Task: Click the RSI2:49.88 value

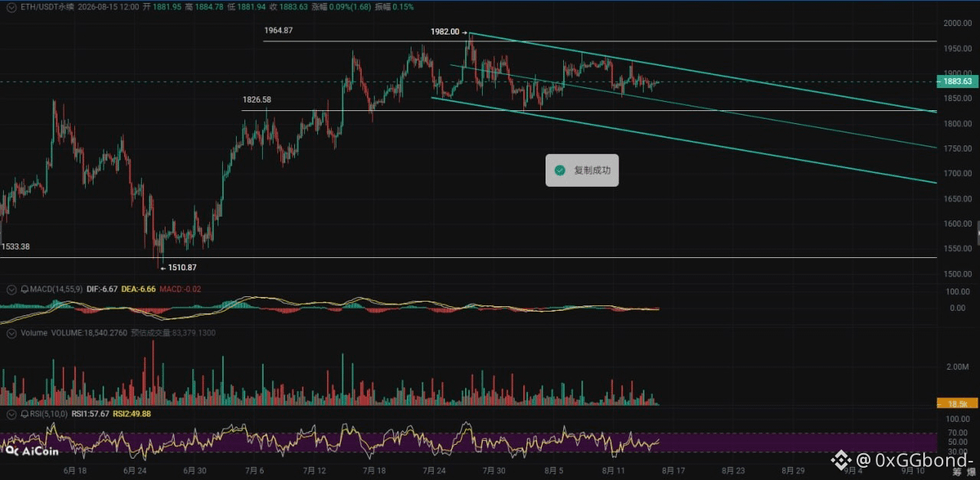Action: point(132,413)
